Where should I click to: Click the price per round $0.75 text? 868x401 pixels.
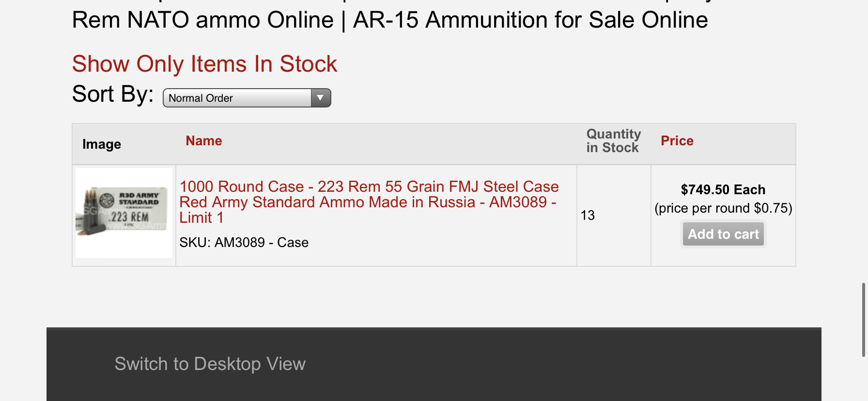[x=723, y=208]
